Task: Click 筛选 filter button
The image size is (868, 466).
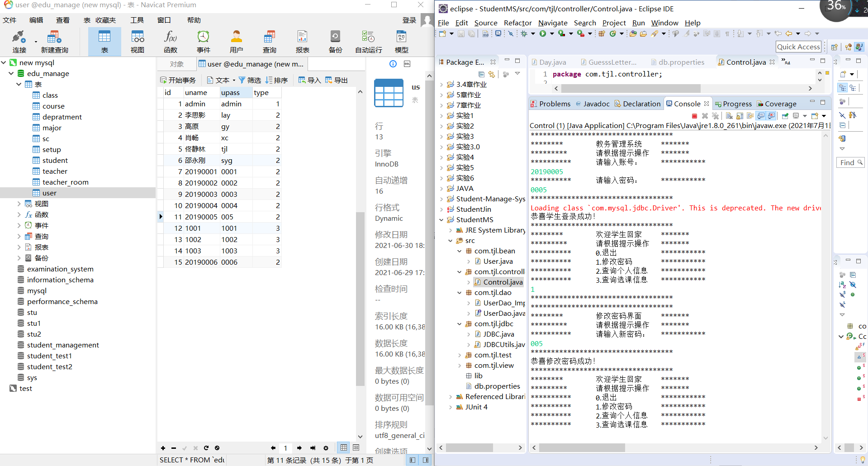Action: click(250, 80)
